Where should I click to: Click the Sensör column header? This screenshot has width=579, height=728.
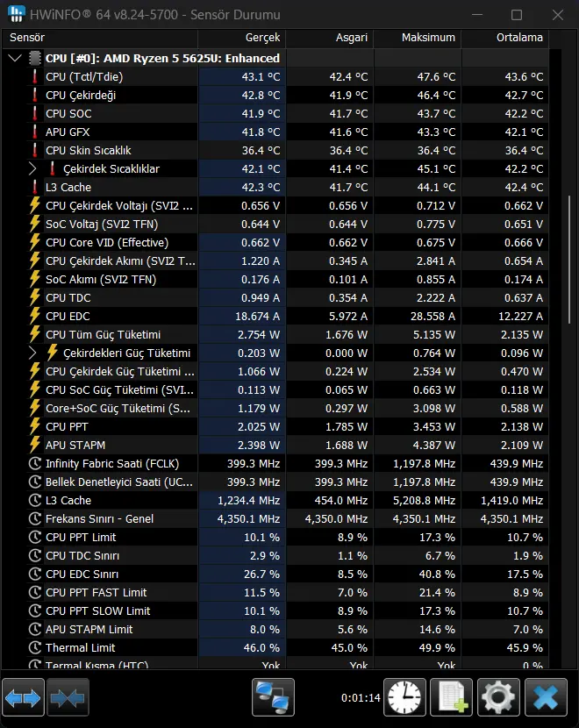(100, 38)
